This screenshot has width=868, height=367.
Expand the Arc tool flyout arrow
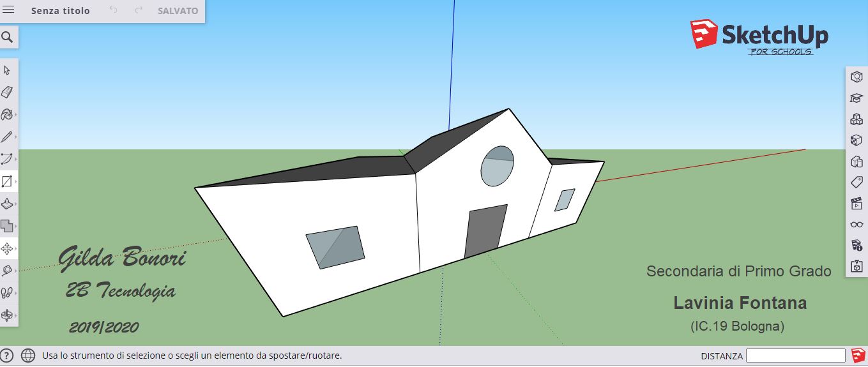[15, 159]
